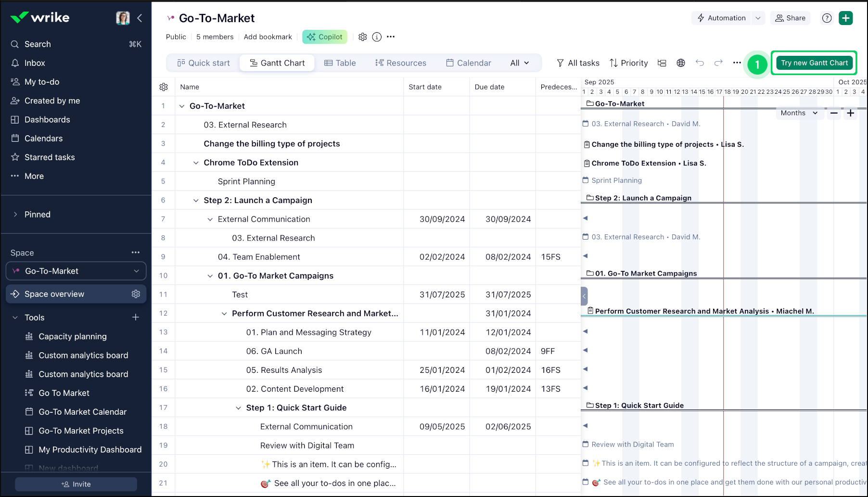Image resolution: width=868 pixels, height=497 pixels.
Task: Open the help question mark icon
Action: 827,18
